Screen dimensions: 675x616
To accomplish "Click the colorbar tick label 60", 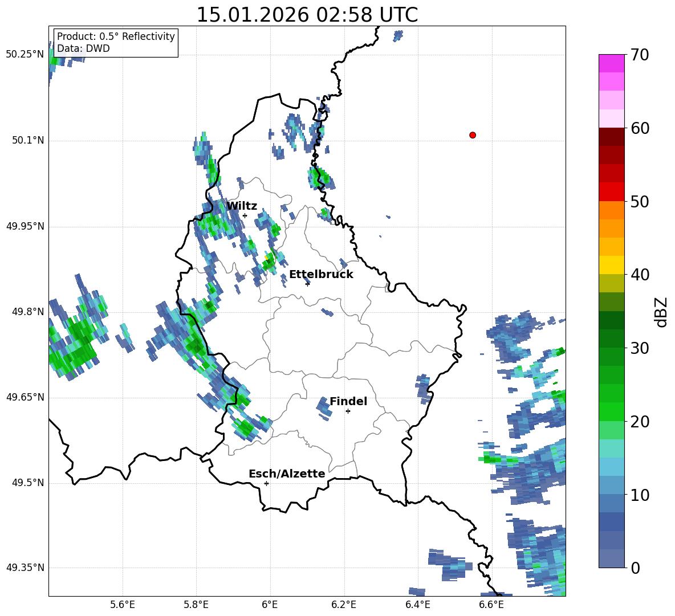I will click(640, 128).
